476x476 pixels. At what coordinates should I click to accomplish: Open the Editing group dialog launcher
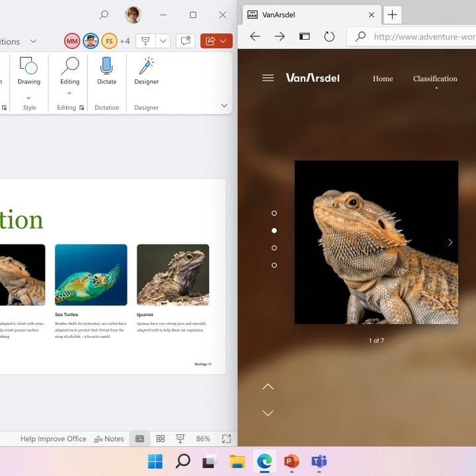82,108
